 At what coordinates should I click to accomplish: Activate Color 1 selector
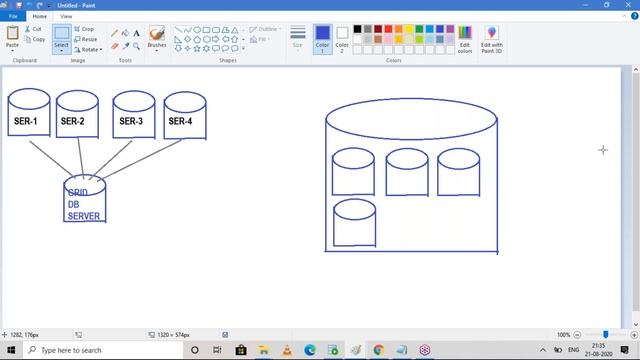tap(322, 39)
